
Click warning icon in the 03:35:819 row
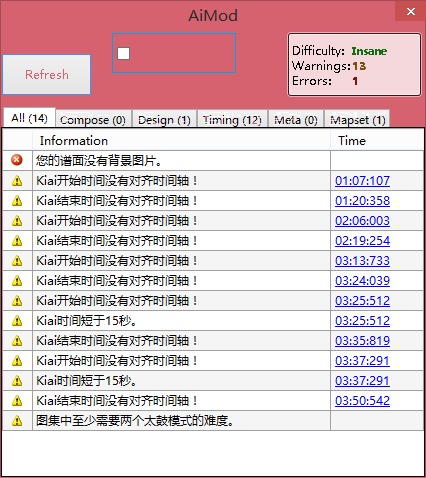tap(17, 341)
